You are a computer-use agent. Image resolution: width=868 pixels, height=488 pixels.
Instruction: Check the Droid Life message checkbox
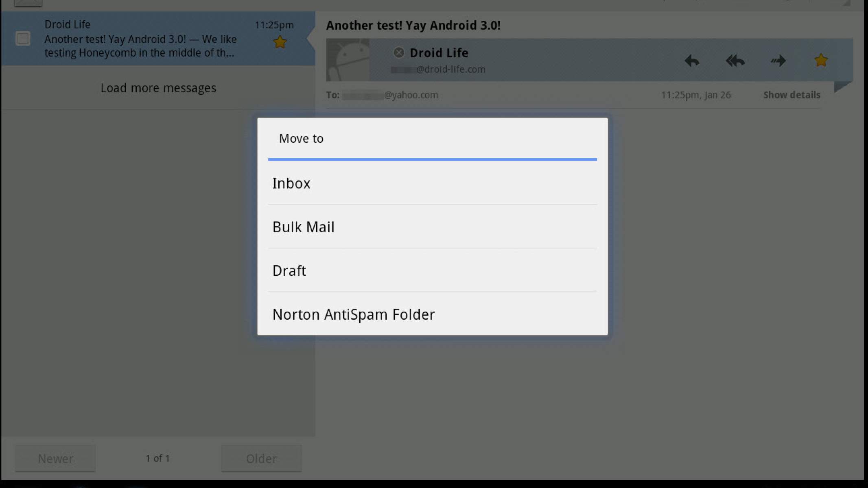pos(23,39)
